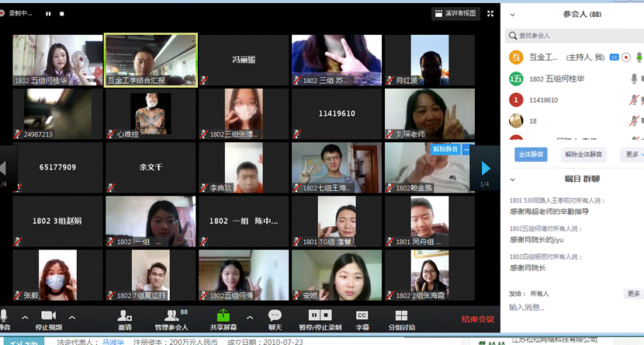Viewport: 644px width, 345px height.
Task: Click the stop video (停止视频) camera icon
Action: 47,315
